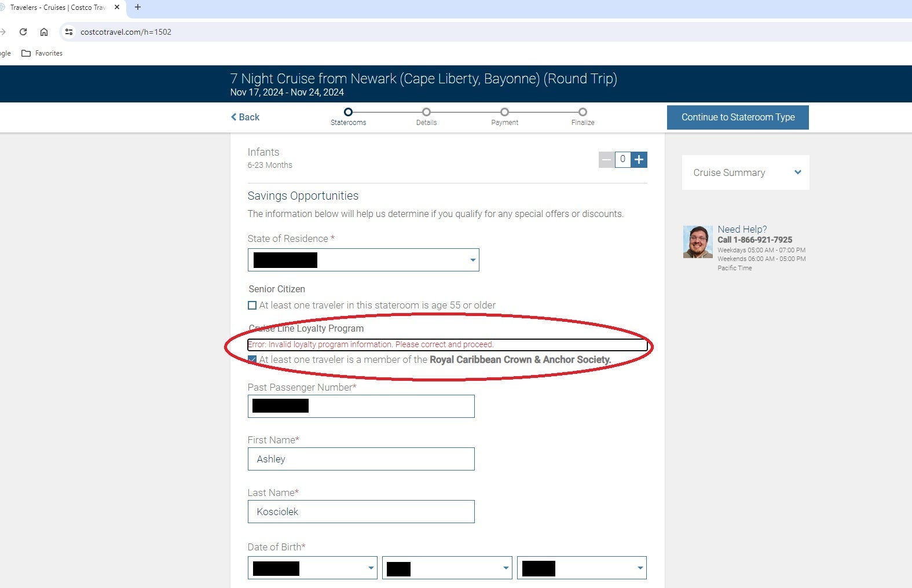Select the Staterooms progress step

348,116
